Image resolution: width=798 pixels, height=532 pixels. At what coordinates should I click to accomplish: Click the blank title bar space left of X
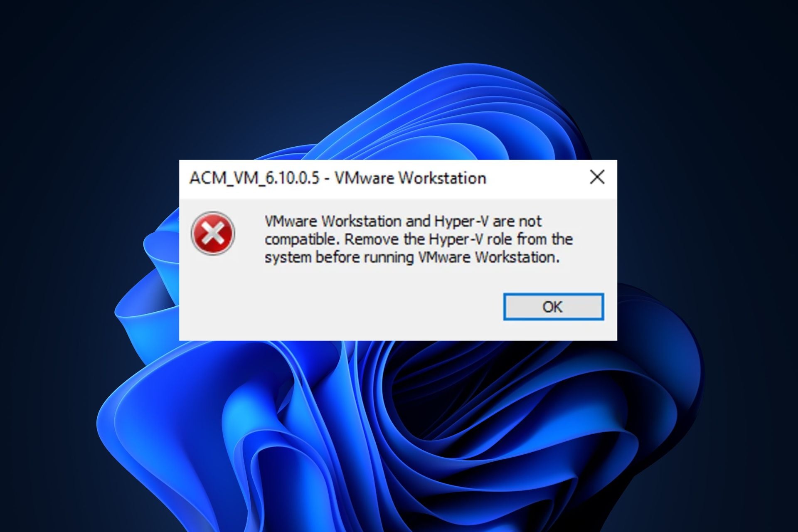pyautogui.click(x=536, y=178)
